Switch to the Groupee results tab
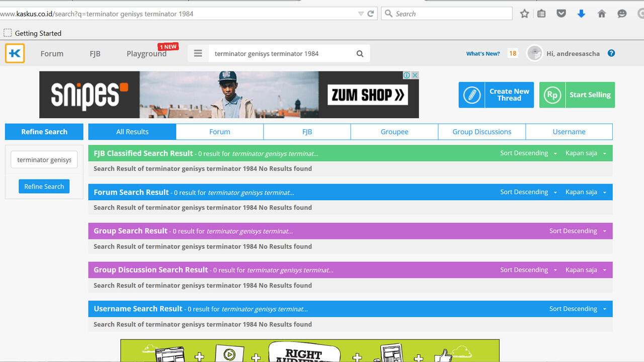Viewport: 644px width, 362px height. [394, 132]
